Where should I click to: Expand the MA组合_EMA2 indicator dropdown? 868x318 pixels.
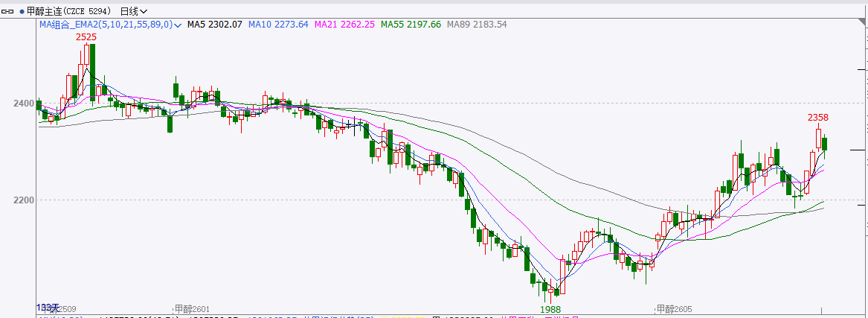(x=179, y=25)
